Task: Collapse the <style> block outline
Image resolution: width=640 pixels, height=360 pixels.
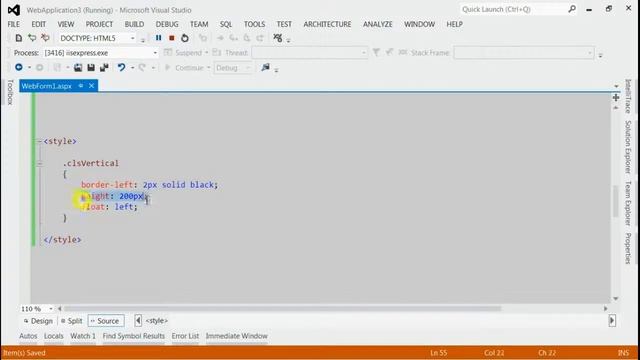Action: click(39, 141)
